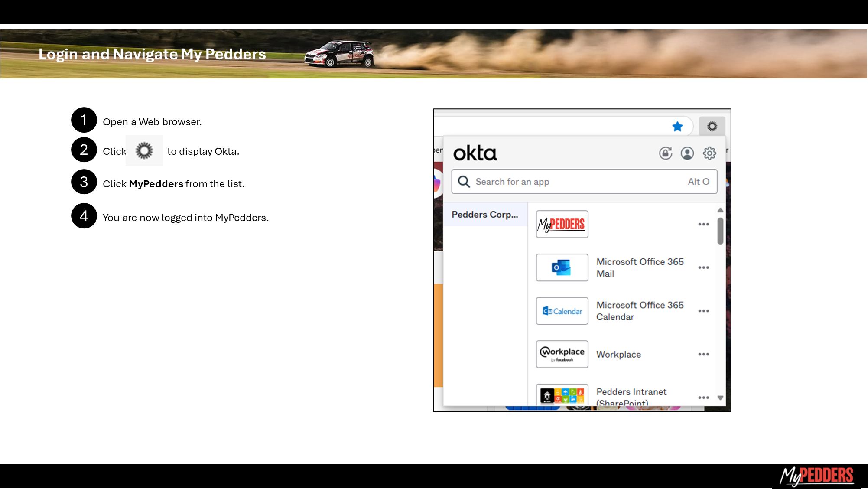Click the Okta refresh lock icon
The image size is (868, 489).
(666, 153)
